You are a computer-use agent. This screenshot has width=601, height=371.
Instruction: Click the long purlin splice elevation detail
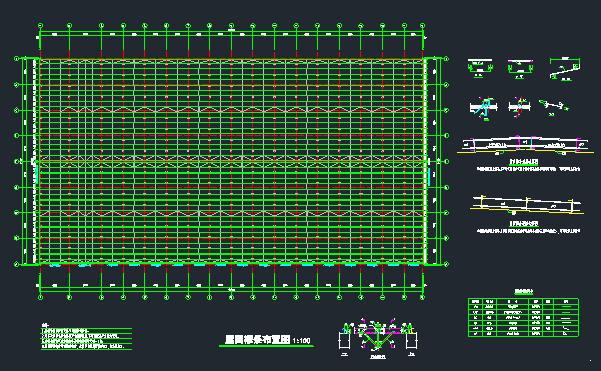coord(525,145)
